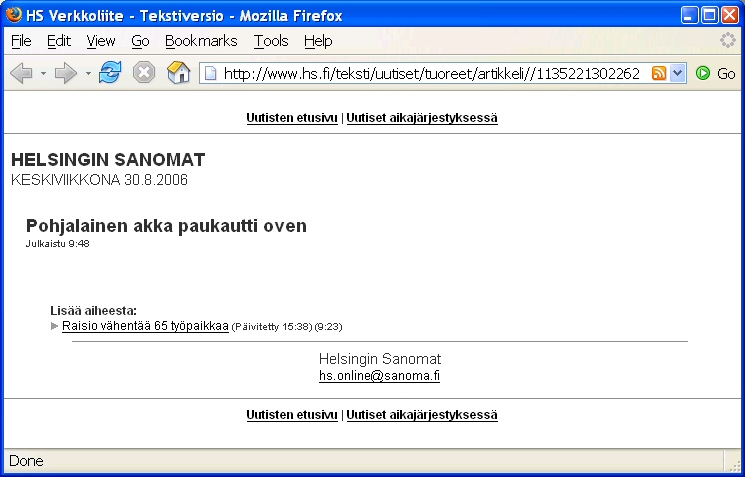Maximize the Firefox window
Viewport: 745px width, 477px height.
pos(708,15)
